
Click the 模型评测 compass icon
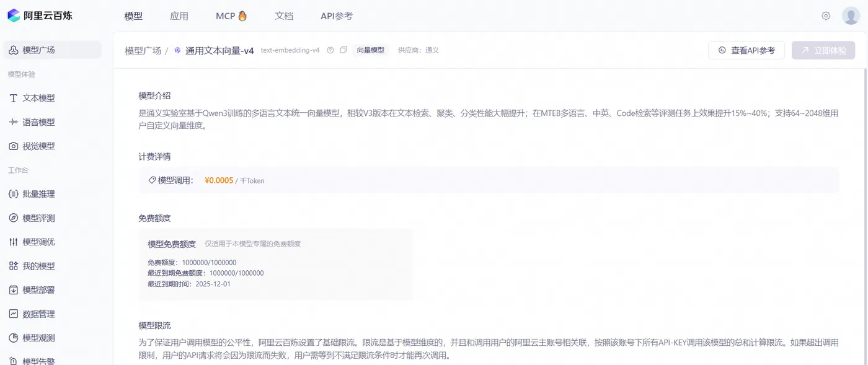pos(14,218)
